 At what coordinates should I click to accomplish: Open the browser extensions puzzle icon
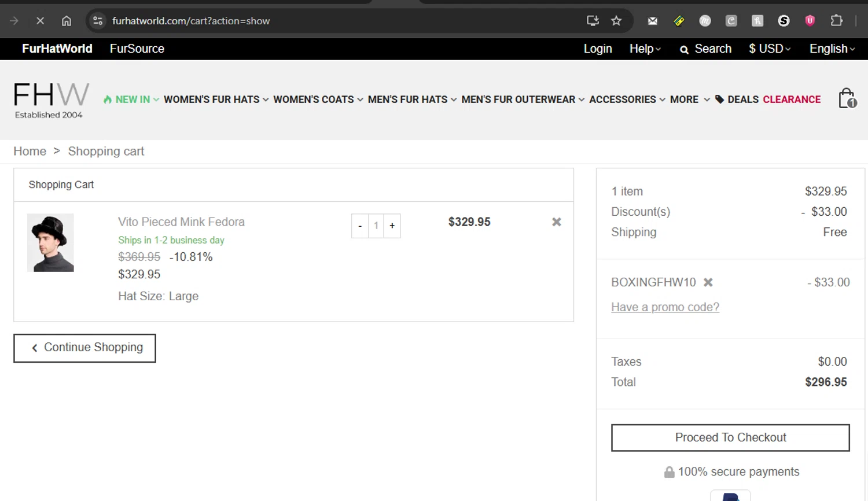[836, 21]
